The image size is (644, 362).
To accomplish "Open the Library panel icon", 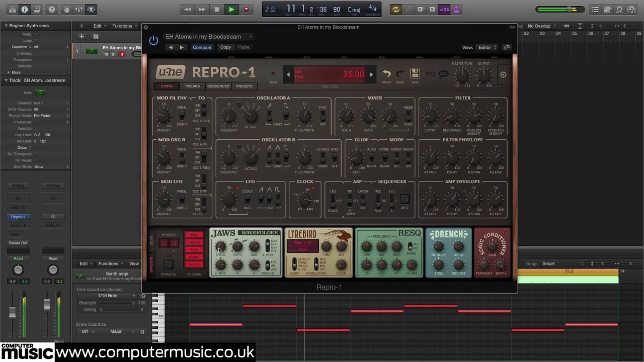I will tap(12, 9).
